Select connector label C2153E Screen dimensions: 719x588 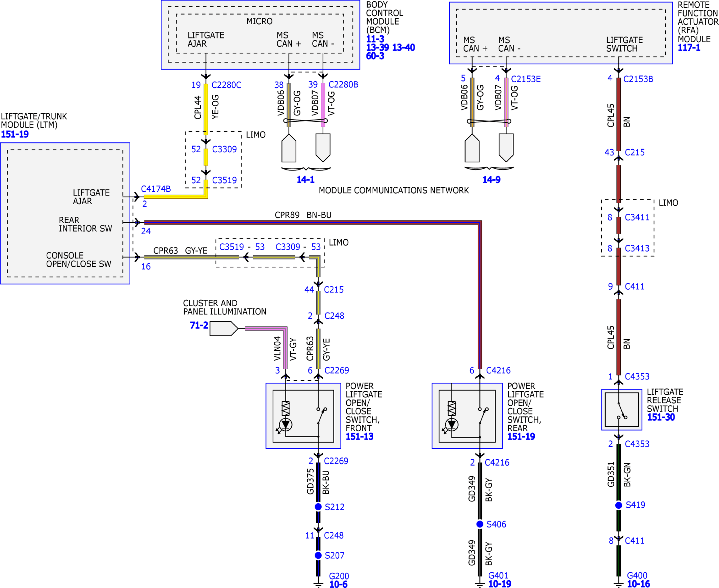point(526,79)
